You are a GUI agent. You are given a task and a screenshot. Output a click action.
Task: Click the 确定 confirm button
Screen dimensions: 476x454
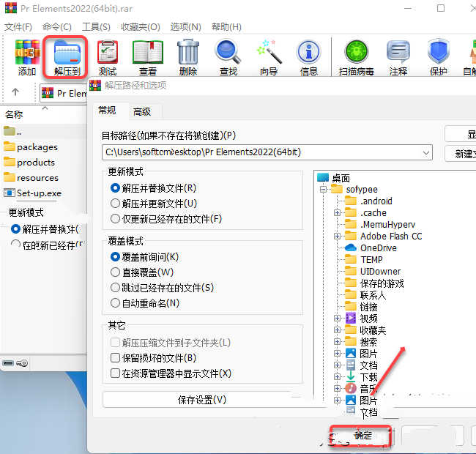pyautogui.click(x=360, y=436)
